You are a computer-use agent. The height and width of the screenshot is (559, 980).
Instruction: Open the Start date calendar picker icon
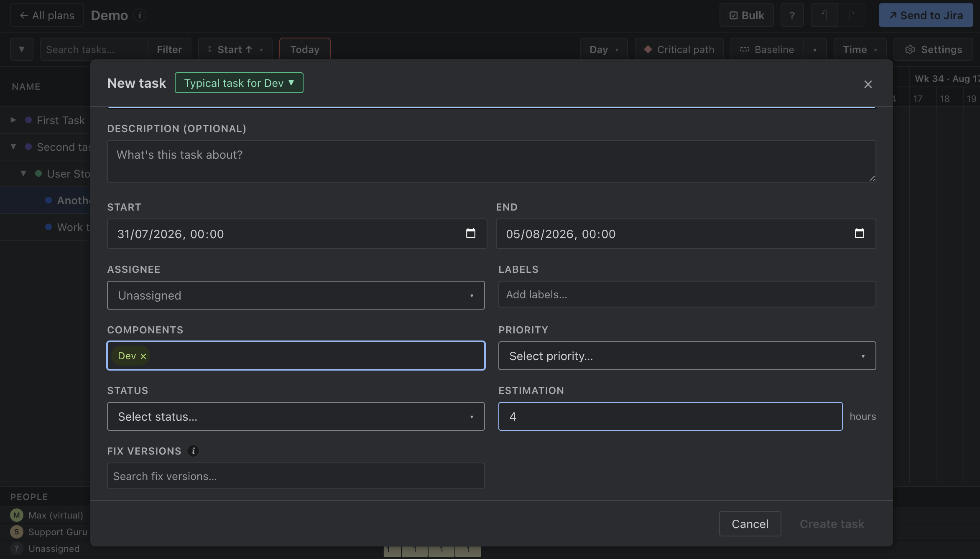coord(471,234)
